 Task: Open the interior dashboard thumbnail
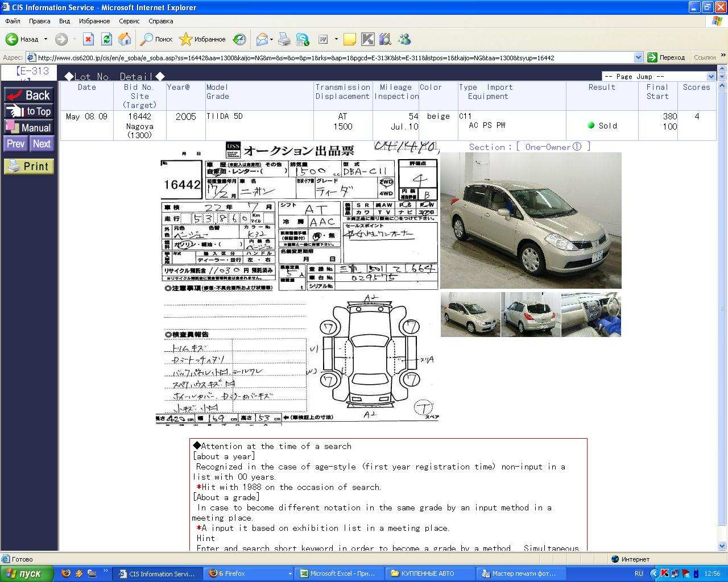click(591, 315)
